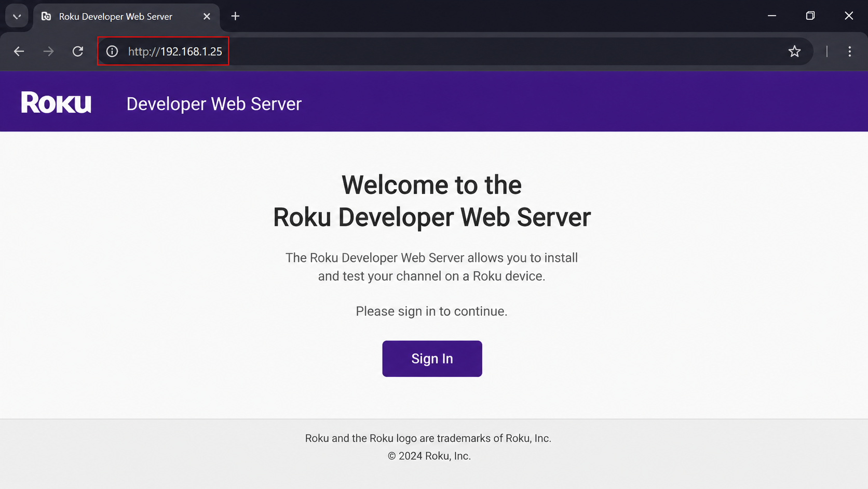868x489 pixels.
Task: Click the © 2024 Roku, Inc. footer text
Action: pyautogui.click(x=429, y=456)
